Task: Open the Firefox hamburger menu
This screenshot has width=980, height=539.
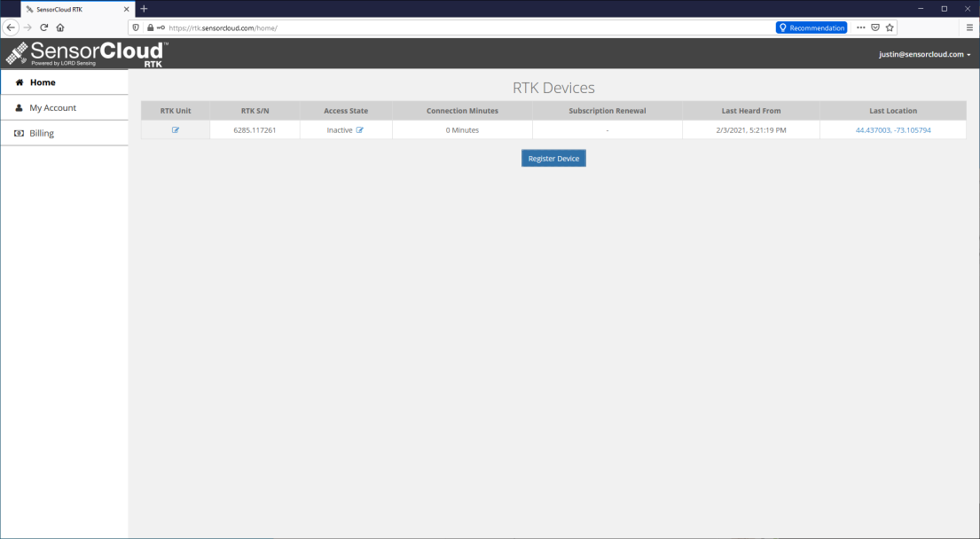Action: coord(969,27)
